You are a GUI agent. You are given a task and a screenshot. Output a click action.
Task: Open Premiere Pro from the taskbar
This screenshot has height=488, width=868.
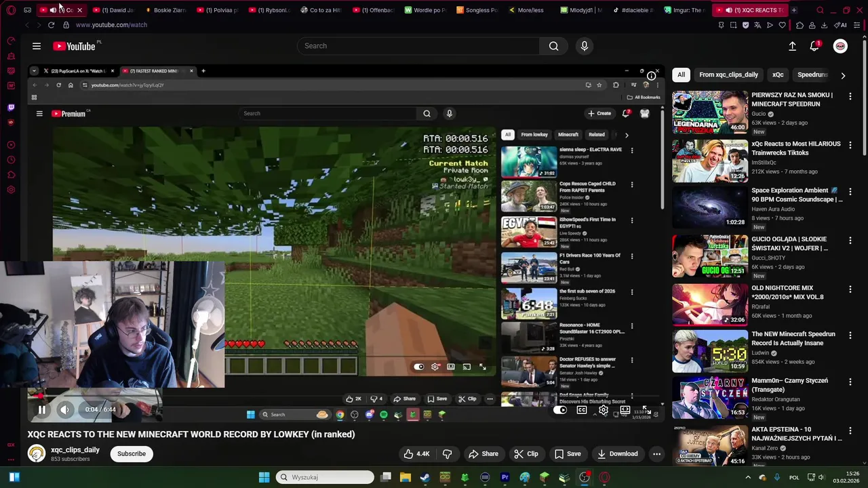(505, 477)
